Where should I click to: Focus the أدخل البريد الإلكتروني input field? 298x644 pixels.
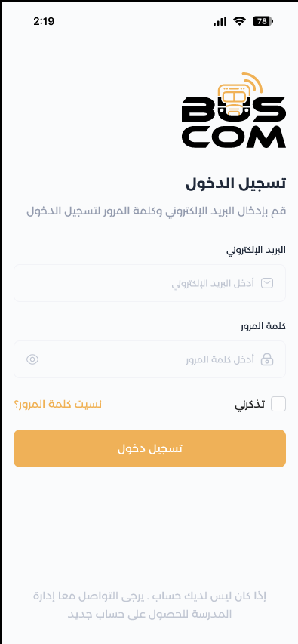click(150, 283)
